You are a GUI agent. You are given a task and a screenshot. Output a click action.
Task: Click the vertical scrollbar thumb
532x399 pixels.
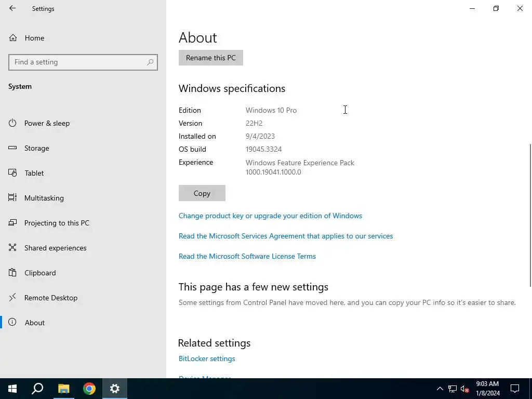click(x=530, y=215)
